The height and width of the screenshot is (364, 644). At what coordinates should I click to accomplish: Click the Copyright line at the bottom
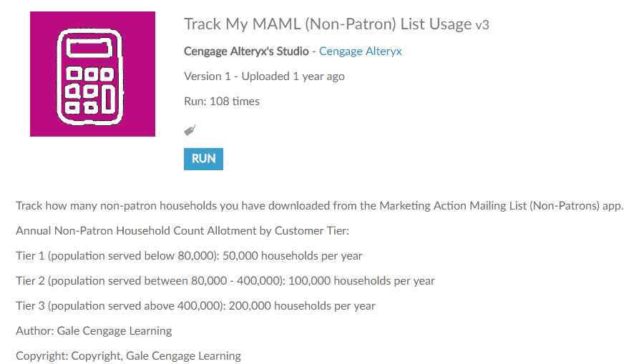pyautogui.click(x=128, y=356)
